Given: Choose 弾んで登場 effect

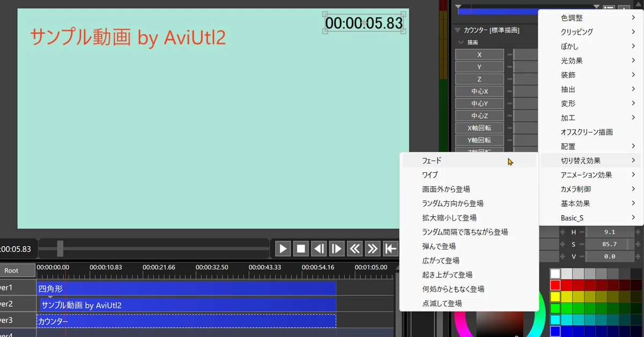Looking at the screenshot, I should click(x=469, y=246).
